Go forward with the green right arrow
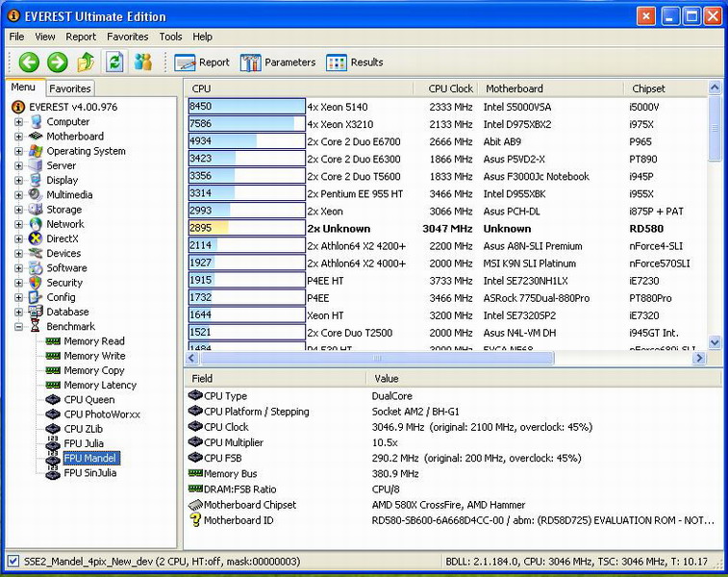This screenshot has height=577, width=728. pos(58,63)
